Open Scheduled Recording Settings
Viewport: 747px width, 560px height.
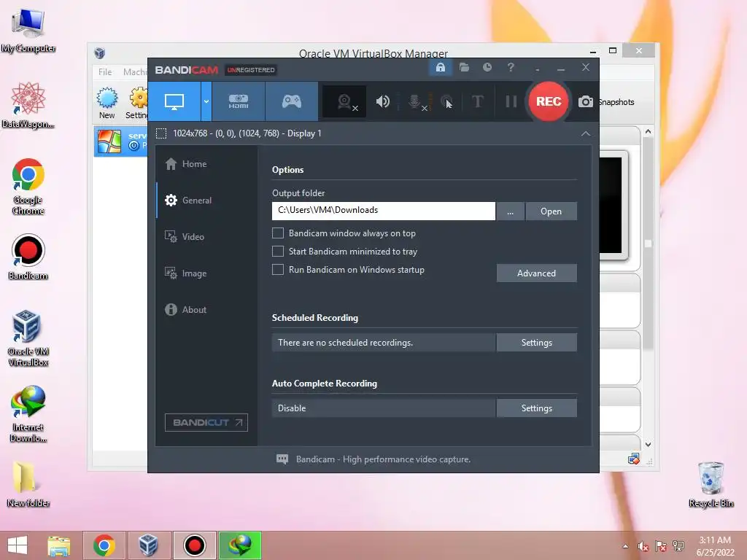click(x=537, y=343)
